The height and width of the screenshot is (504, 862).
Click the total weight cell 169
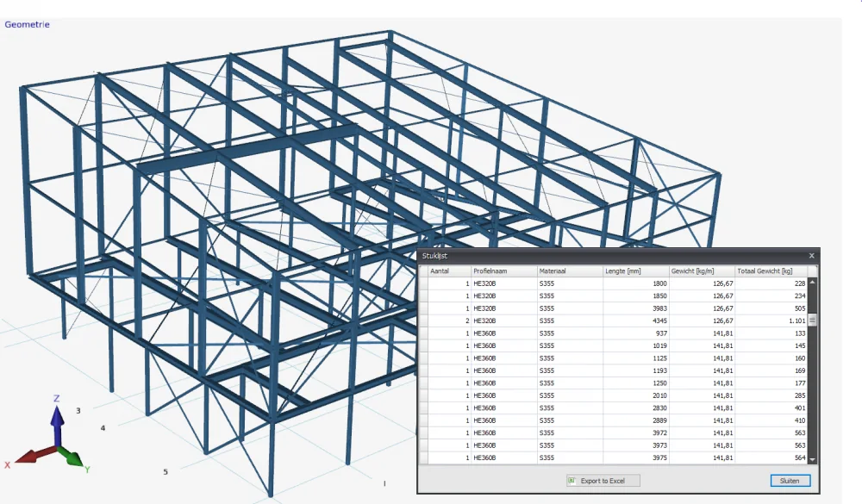coord(771,370)
